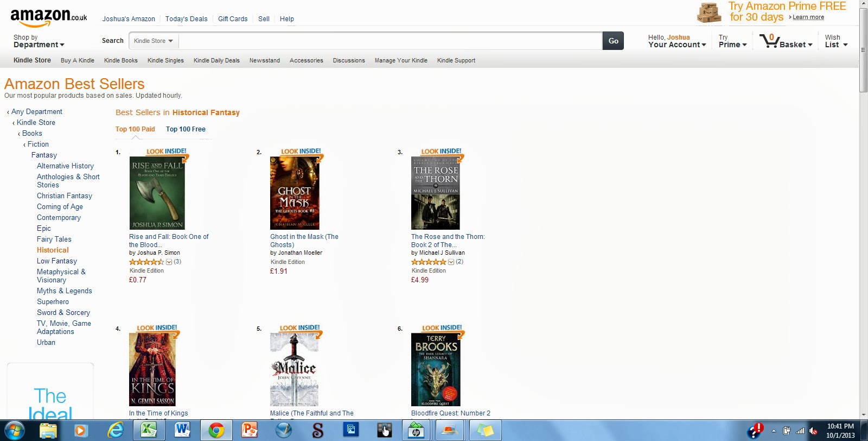Click the Go search button
868x441 pixels.
[x=613, y=41]
